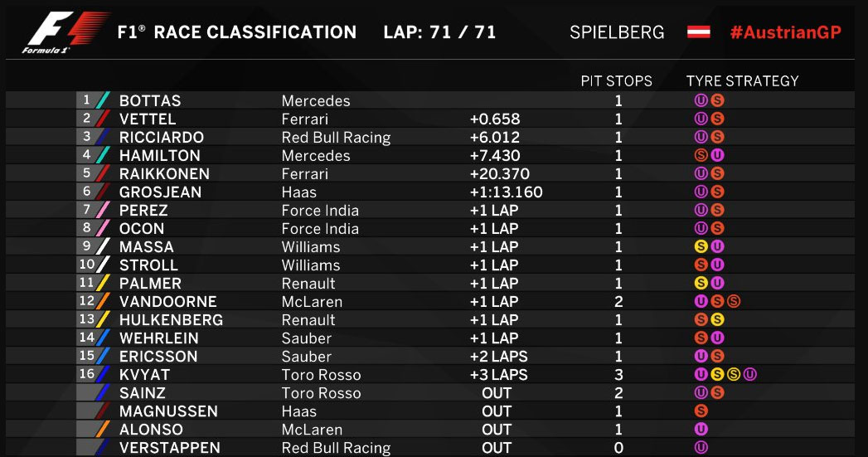Select the ALONSO driver row
The width and height of the screenshot is (868, 457).
429,430
